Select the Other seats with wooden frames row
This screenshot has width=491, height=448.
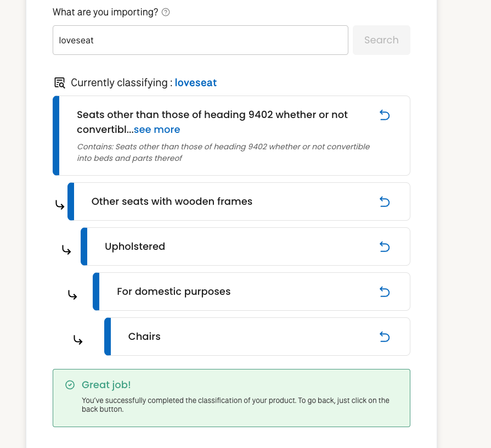pyautogui.click(x=239, y=201)
